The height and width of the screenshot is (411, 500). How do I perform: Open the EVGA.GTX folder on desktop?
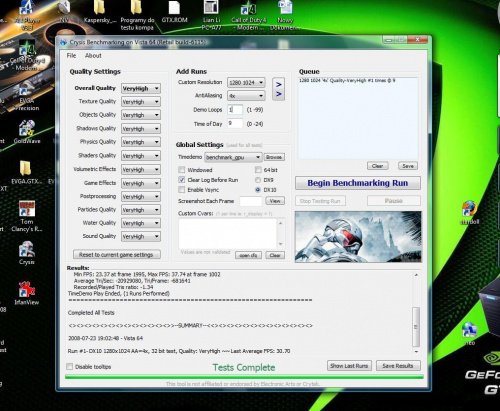(26, 172)
